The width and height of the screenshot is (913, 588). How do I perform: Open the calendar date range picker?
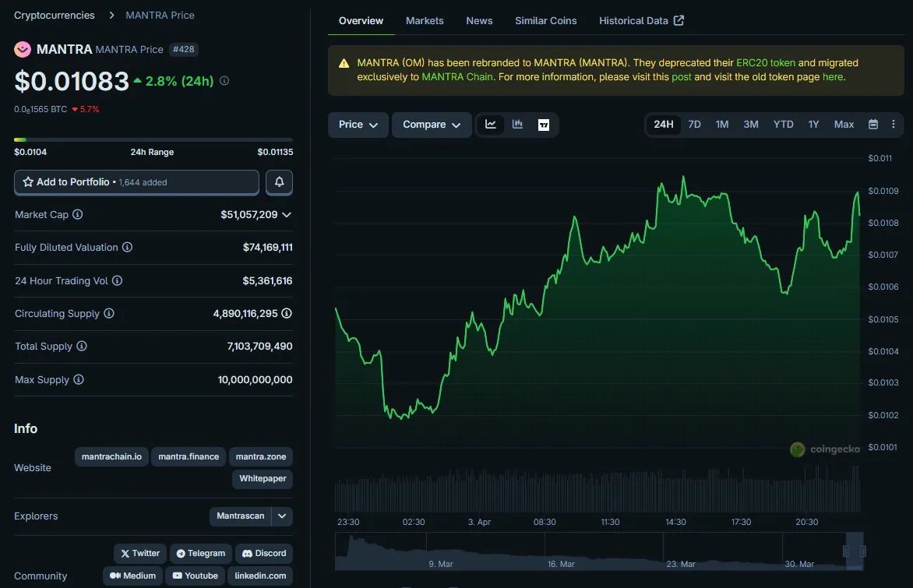click(872, 124)
